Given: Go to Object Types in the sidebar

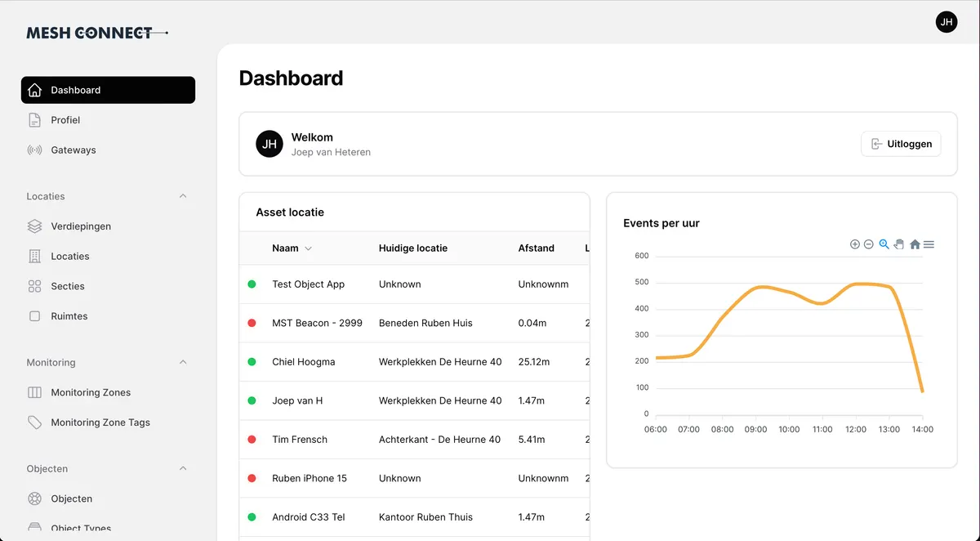Looking at the screenshot, I should (x=79, y=528).
